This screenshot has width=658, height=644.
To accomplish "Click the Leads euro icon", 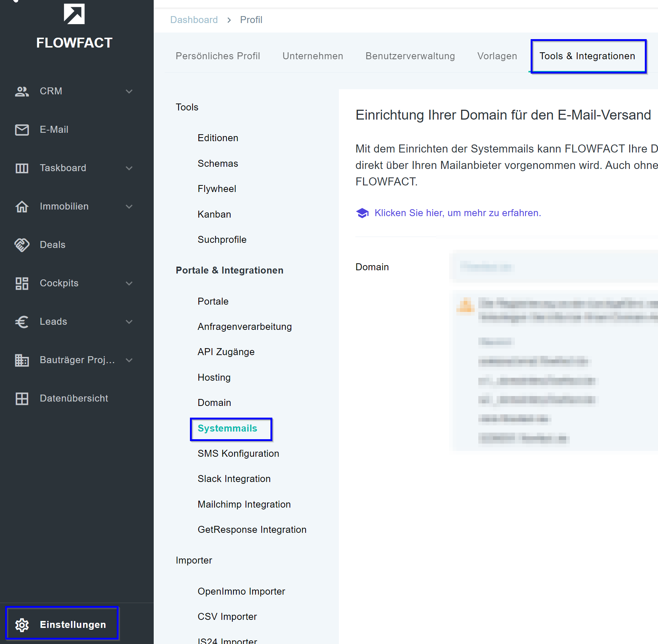I will 22,322.
